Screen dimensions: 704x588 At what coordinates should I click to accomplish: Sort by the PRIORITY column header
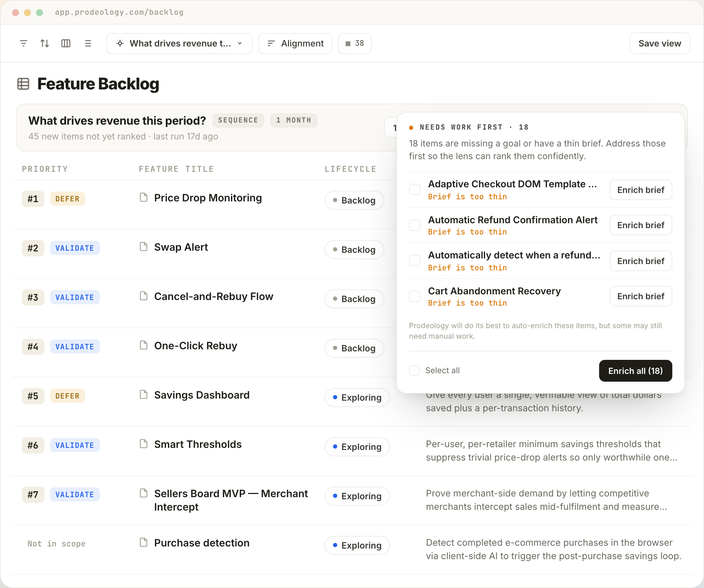[x=45, y=169]
